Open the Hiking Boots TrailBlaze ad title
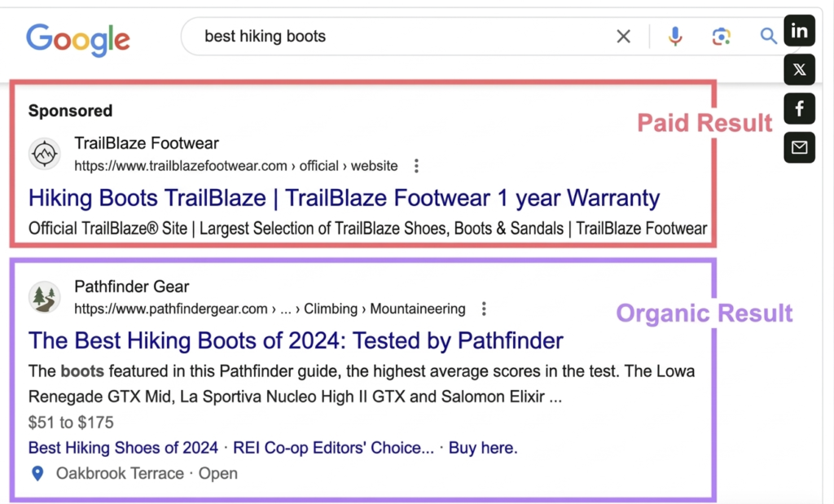The width and height of the screenshot is (834, 504). [x=345, y=198]
